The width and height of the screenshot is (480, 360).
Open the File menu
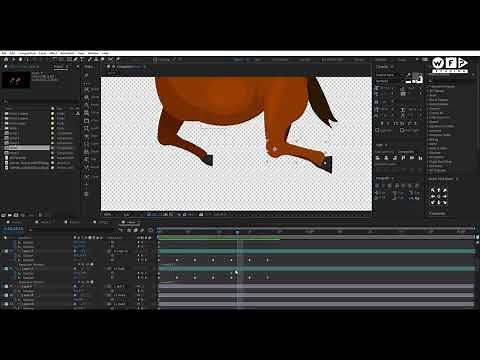coord(4,53)
